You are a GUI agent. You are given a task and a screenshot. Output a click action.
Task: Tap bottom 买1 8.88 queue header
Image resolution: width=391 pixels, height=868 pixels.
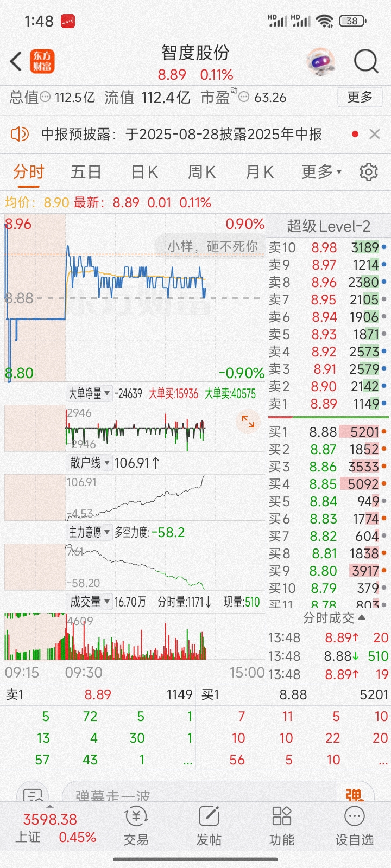294,694
